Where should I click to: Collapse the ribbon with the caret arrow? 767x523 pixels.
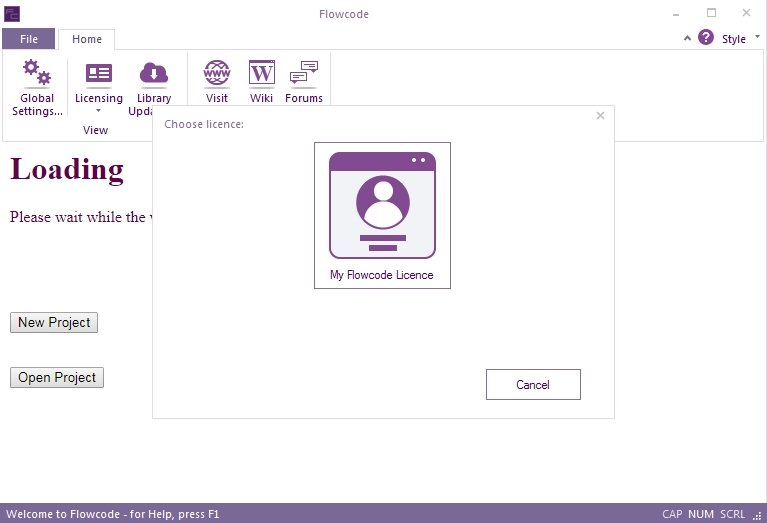click(687, 38)
